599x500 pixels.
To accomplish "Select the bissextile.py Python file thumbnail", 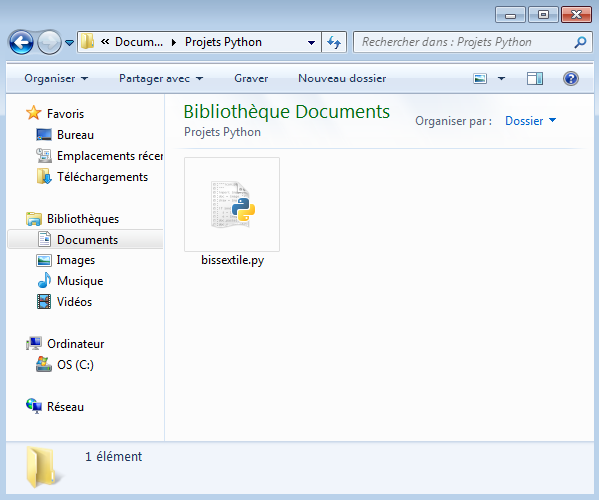I will 232,205.
